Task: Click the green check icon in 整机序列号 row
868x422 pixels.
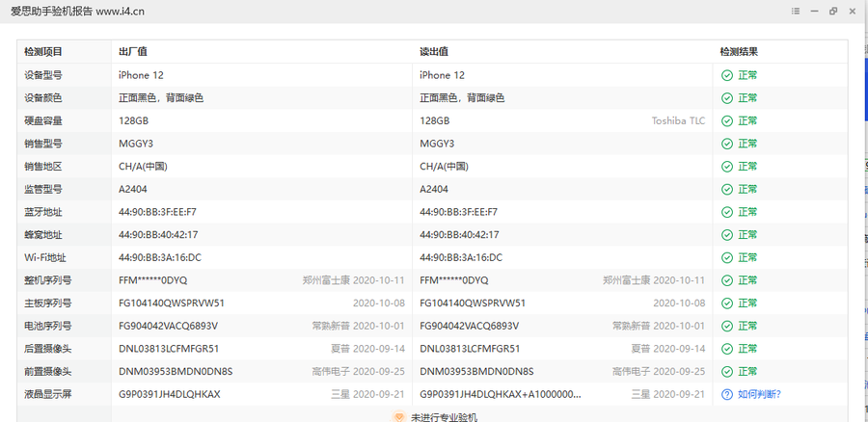Action: [x=727, y=280]
